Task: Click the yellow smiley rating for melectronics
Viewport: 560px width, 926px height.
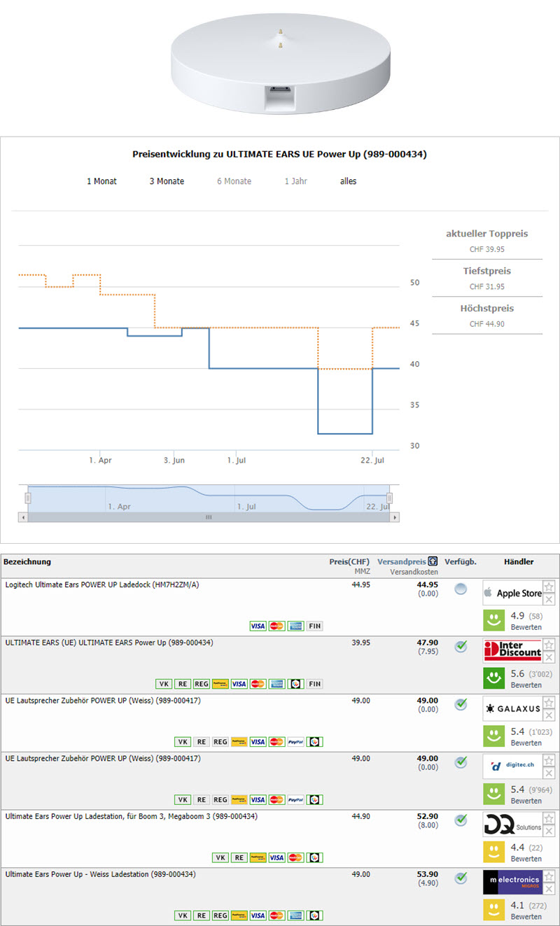Action: [495, 909]
